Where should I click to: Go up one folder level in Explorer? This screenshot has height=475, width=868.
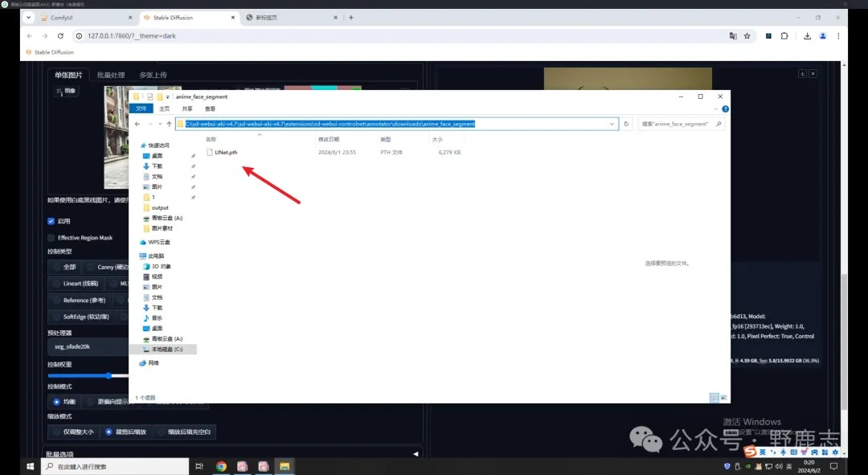coord(169,124)
